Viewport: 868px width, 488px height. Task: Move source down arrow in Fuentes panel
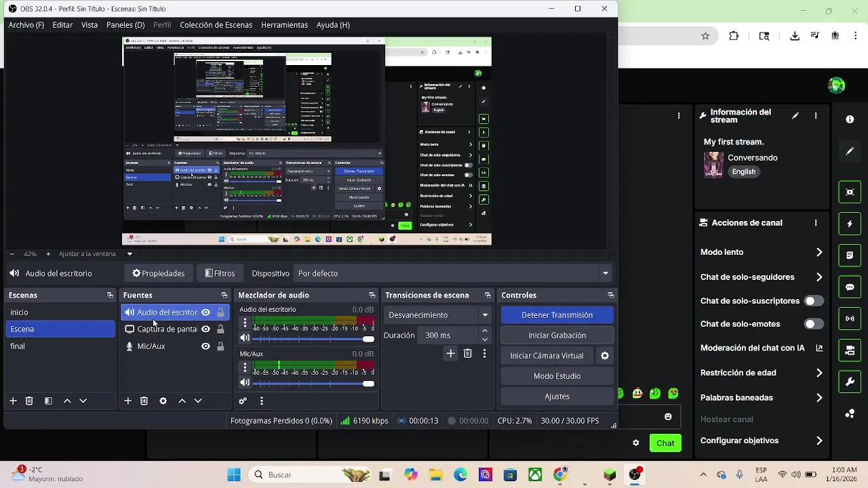coord(198,401)
